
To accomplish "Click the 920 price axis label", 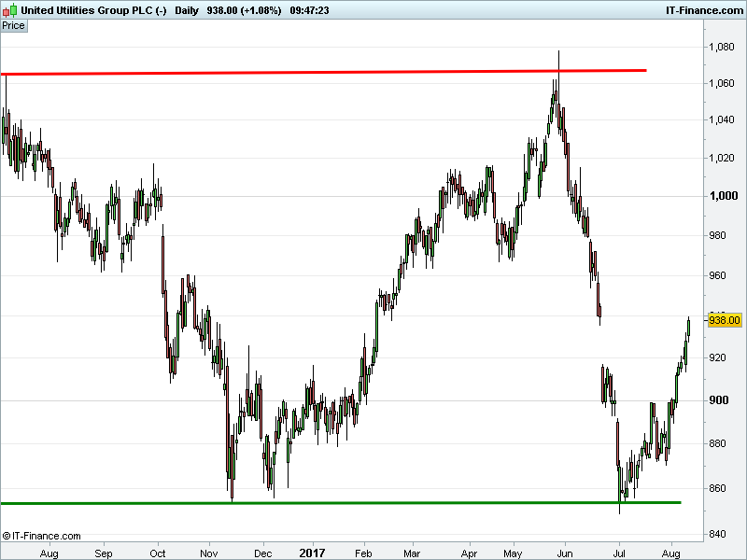I will [x=717, y=357].
